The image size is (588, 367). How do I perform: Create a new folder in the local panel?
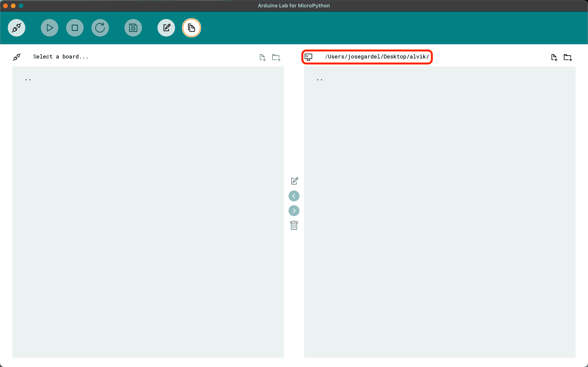tap(568, 57)
